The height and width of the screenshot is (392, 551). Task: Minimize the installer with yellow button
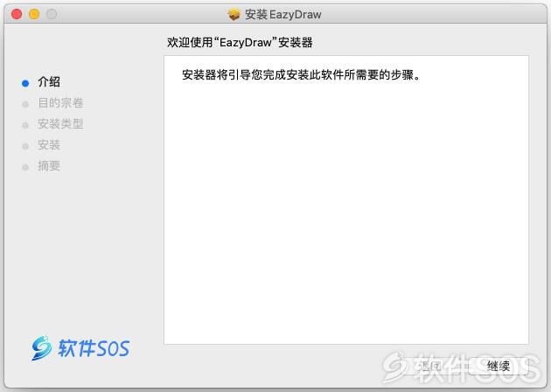[x=34, y=14]
